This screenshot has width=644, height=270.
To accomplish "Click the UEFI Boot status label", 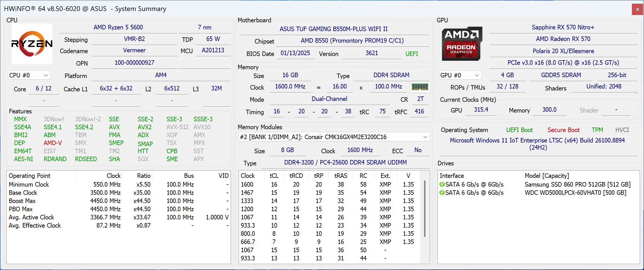I will tap(519, 130).
